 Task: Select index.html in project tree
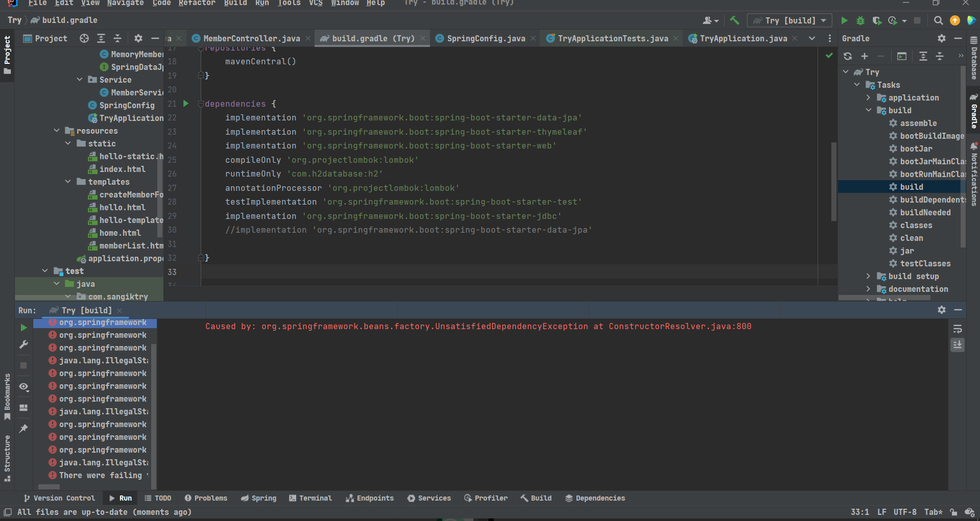click(122, 169)
